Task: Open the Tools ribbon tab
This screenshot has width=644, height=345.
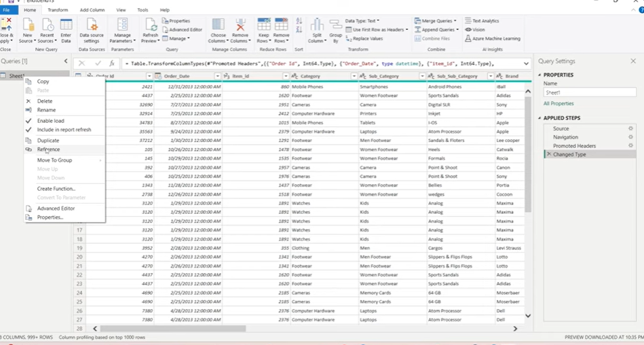Action: pos(143,10)
